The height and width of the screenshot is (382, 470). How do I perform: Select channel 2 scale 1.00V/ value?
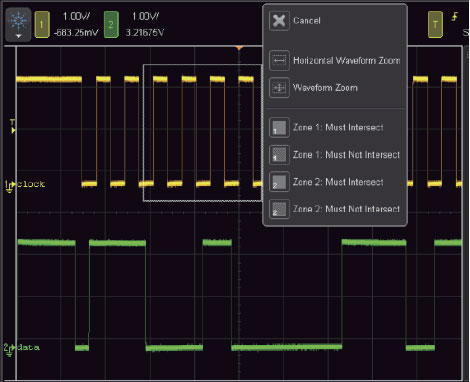click(x=145, y=16)
